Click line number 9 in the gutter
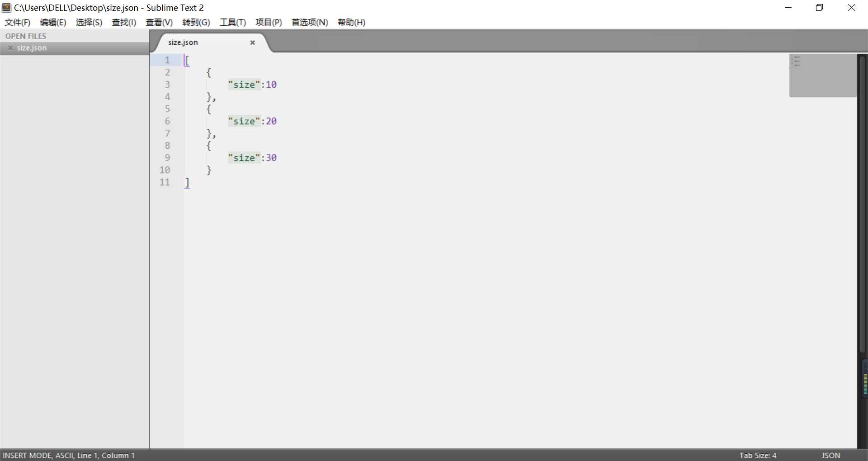This screenshot has width=868, height=461. 167,158
